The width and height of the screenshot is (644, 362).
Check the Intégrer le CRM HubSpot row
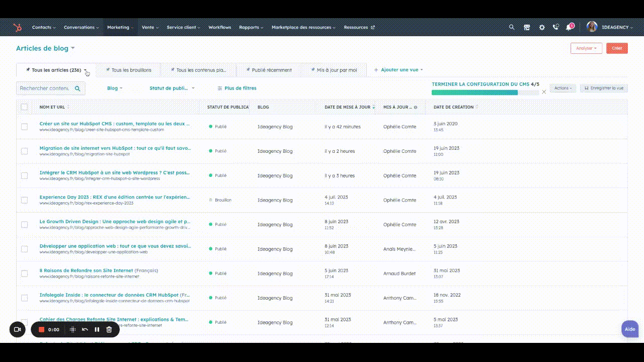(24, 175)
